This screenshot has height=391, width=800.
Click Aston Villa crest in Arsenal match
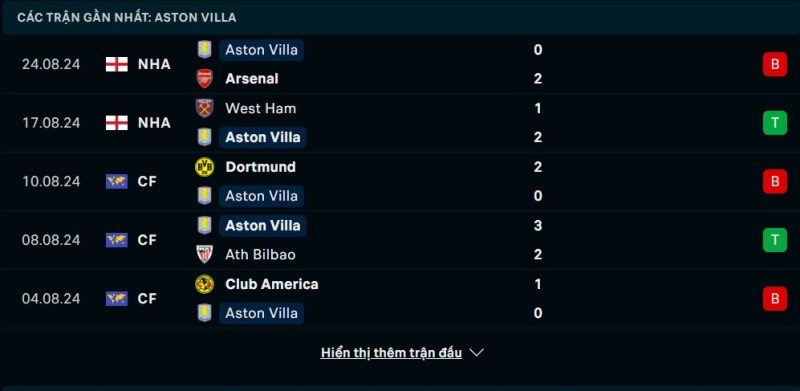pyautogui.click(x=205, y=50)
